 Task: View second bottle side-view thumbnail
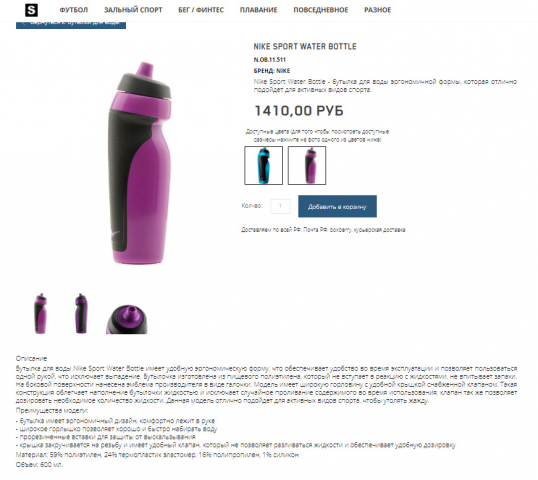click(x=81, y=313)
